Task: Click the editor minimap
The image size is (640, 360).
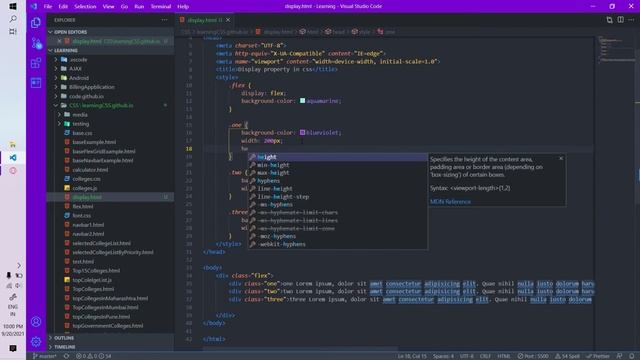Action: pos(615,49)
